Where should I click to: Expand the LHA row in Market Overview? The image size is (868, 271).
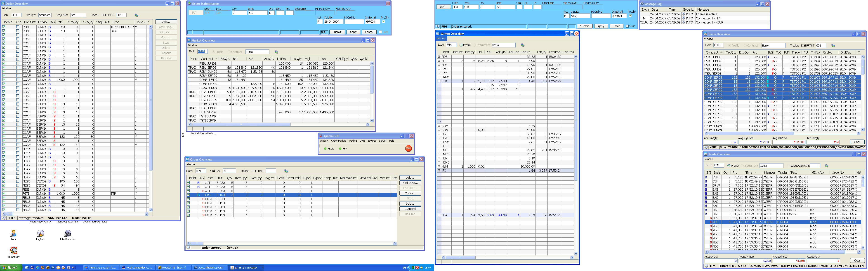[439, 215]
